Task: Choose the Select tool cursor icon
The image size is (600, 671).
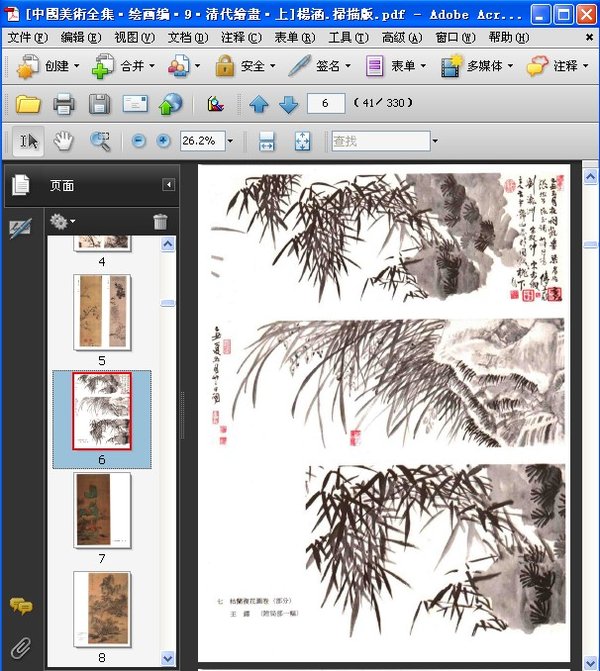Action: coord(28,141)
